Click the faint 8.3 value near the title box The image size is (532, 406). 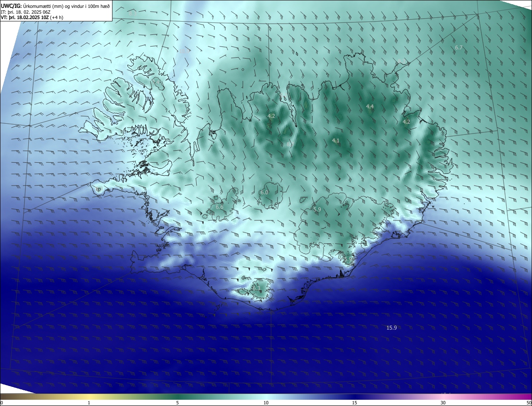coord(133,14)
